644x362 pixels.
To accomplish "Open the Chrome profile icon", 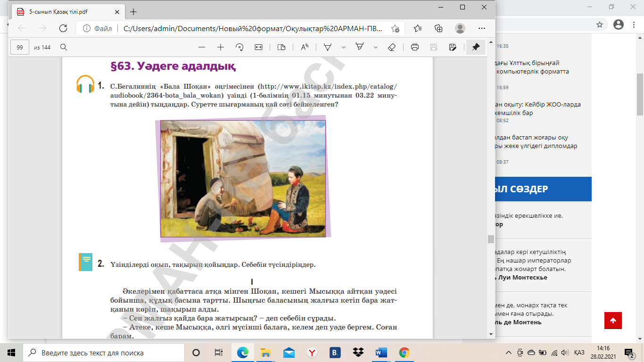I will pyautogui.click(x=619, y=25).
